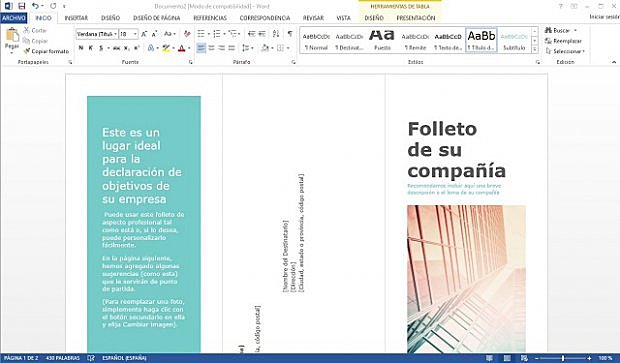Undo the last action
Screen dimensions: 620x363
click(x=35, y=6)
